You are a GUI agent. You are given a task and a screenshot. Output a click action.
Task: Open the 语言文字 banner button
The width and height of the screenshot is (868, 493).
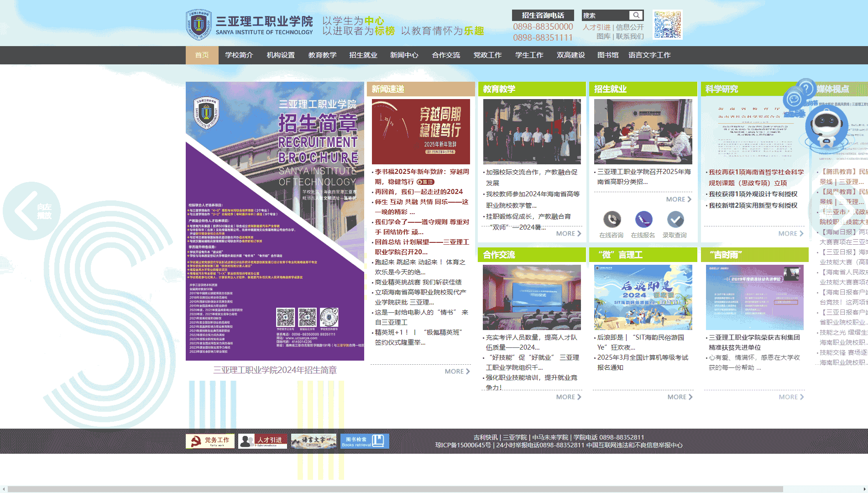coord(314,441)
